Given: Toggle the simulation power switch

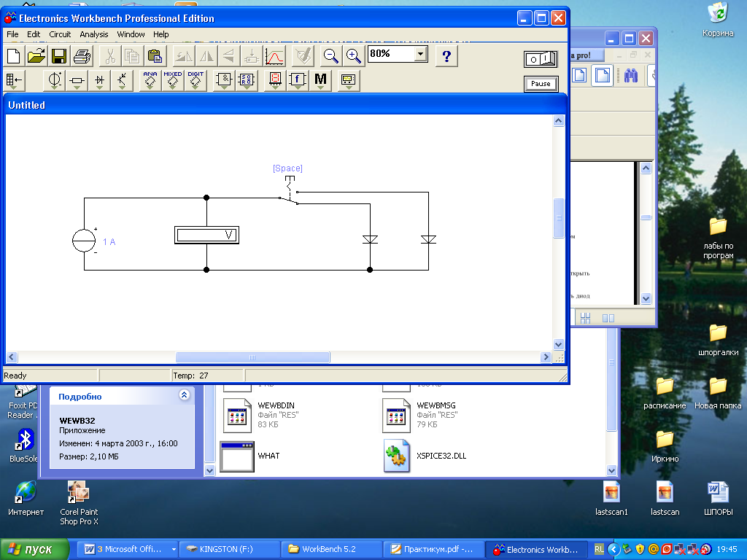Looking at the screenshot, I should click(541, 58).
